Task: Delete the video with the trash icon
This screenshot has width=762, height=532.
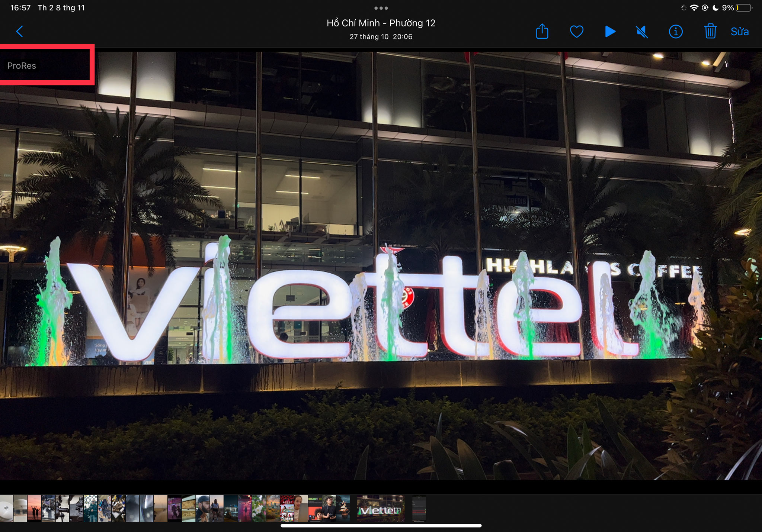Action: coord(710,31)
